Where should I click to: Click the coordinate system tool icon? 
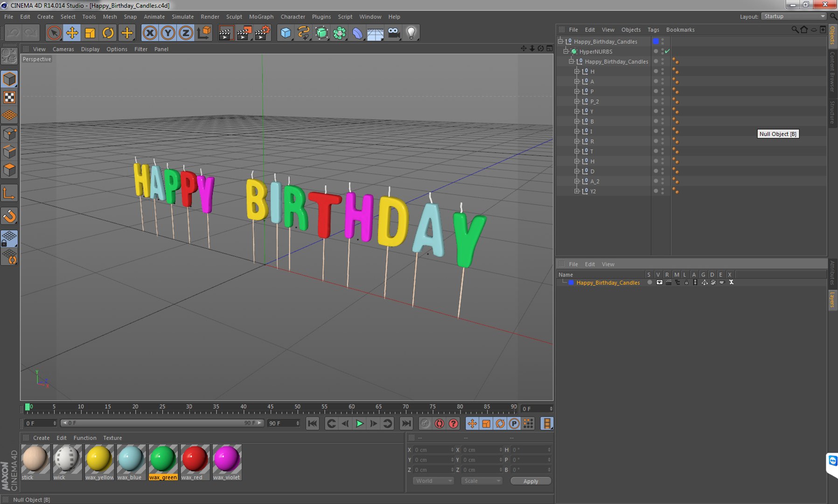(204, 33)
